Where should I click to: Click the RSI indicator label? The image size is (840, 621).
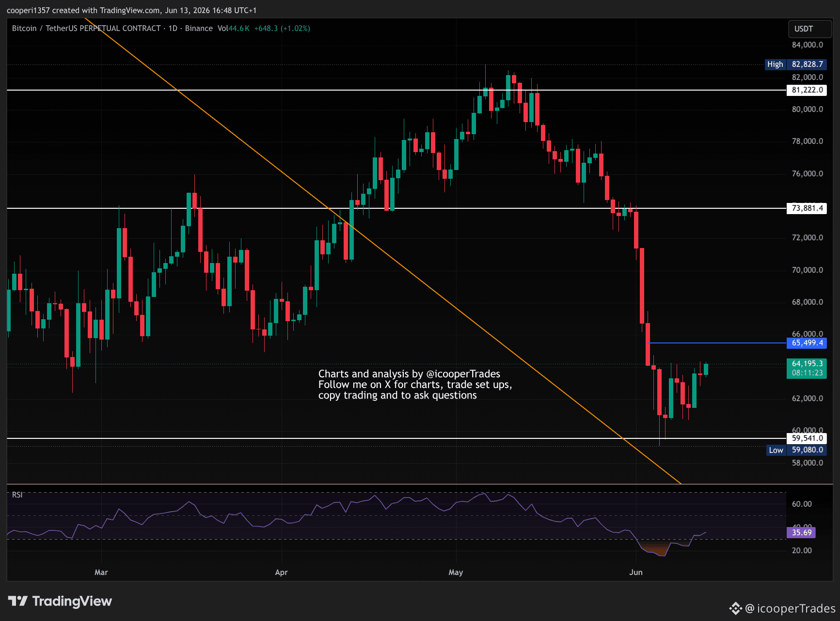tap(17, 495)
